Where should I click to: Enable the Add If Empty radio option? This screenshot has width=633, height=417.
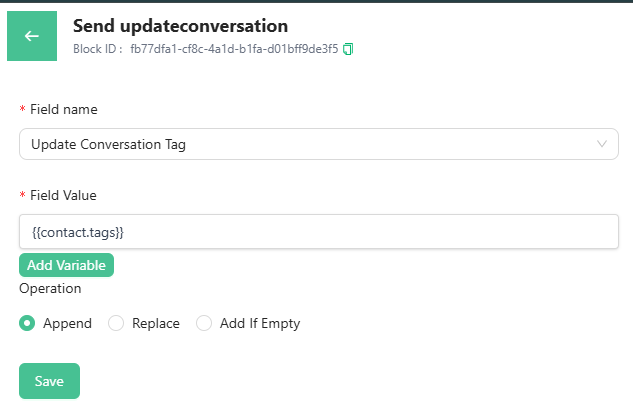(204, 323)
